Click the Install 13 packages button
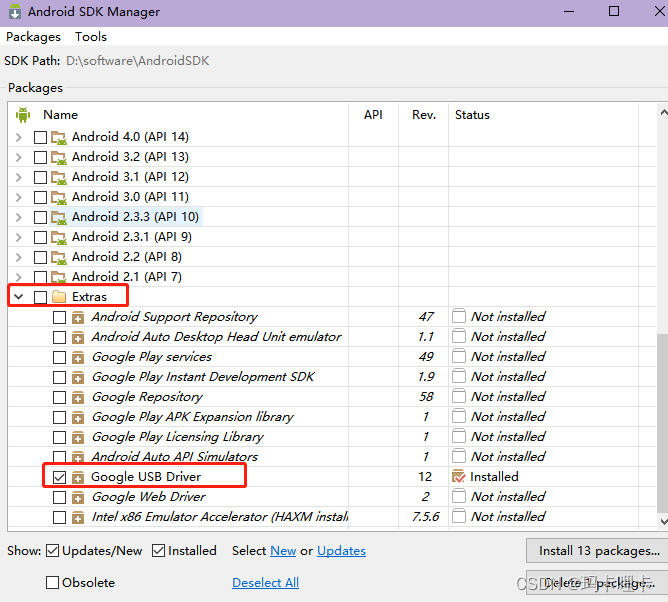The width and height of the screenshot is (668, 602). [598, 551]
